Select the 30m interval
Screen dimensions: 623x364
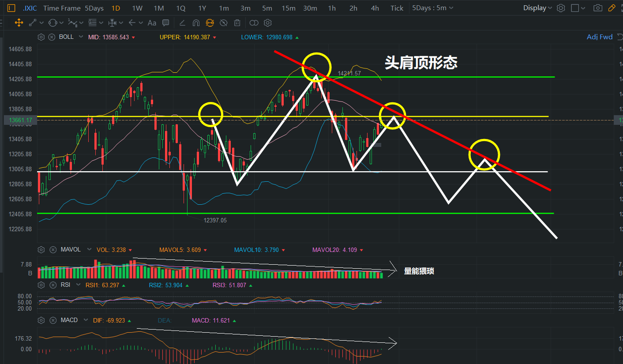coord(310,8)
